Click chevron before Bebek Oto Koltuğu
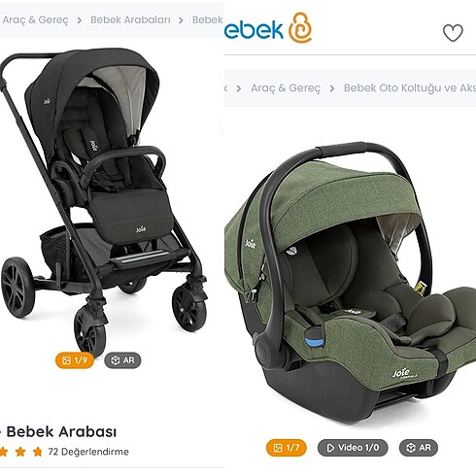The height and width of the screenshot is (476, 476). [x=332, y=88]
